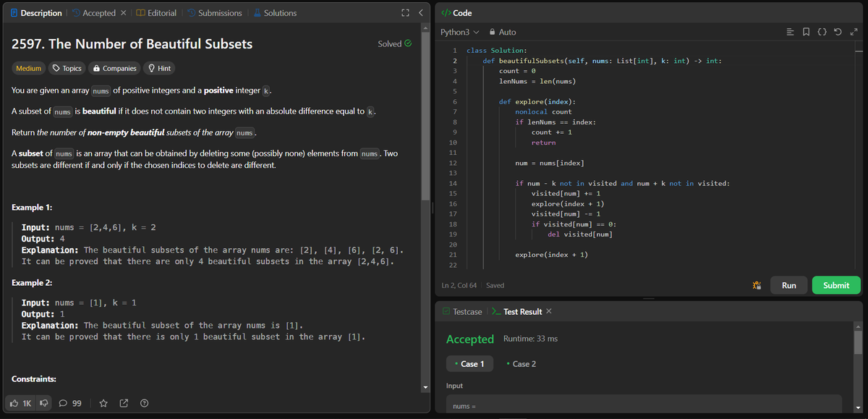This screenshot has height=419, width=868.
Task: Click the Example 1 heading
Action: coord(32,208)
